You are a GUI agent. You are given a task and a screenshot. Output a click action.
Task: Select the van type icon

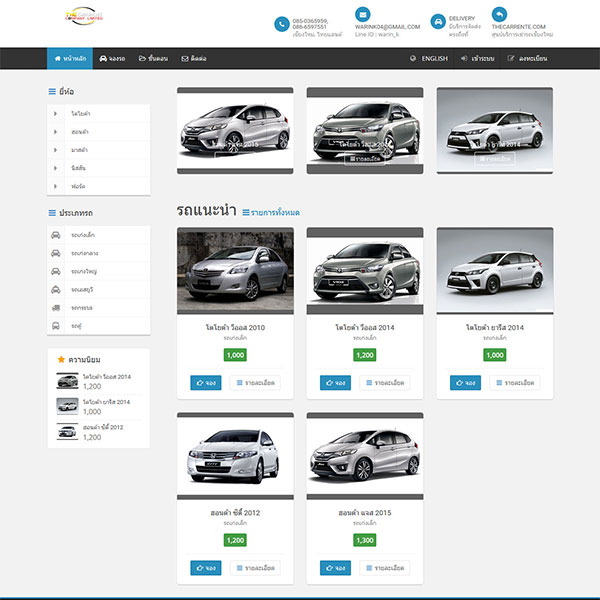pyautogui.click(x=55, y=326)
